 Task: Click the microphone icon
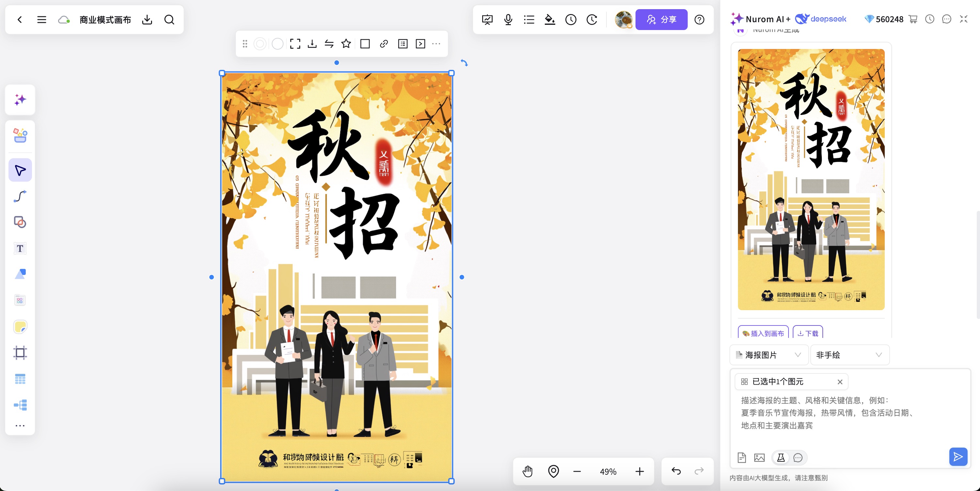(x=508, y=19)
